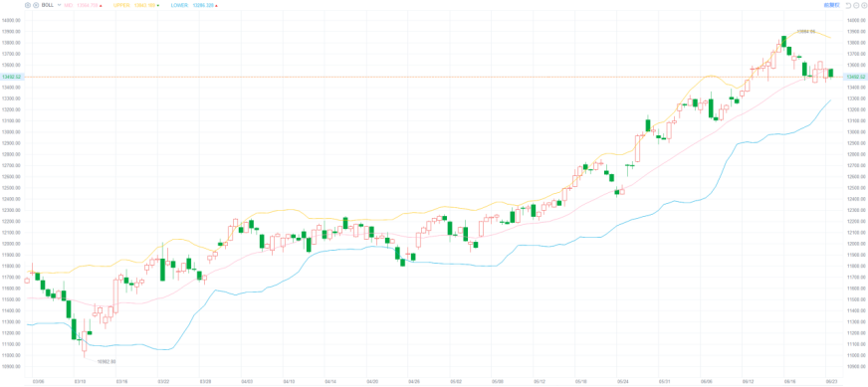Select the 03/16 date label on time axis
Image resolution: width=868 pixels, height=387 pixels.
point(121,381)
